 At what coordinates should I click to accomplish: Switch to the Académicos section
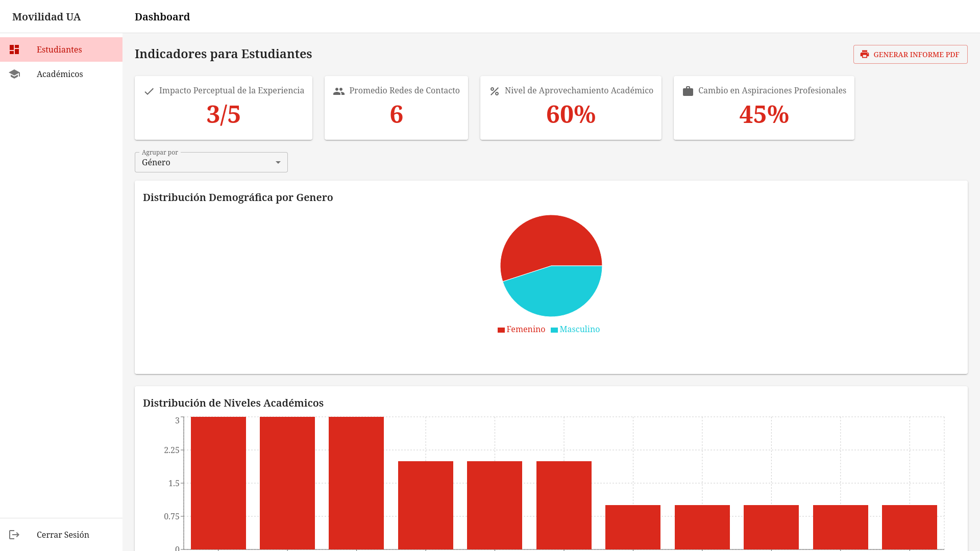[60, 74]
